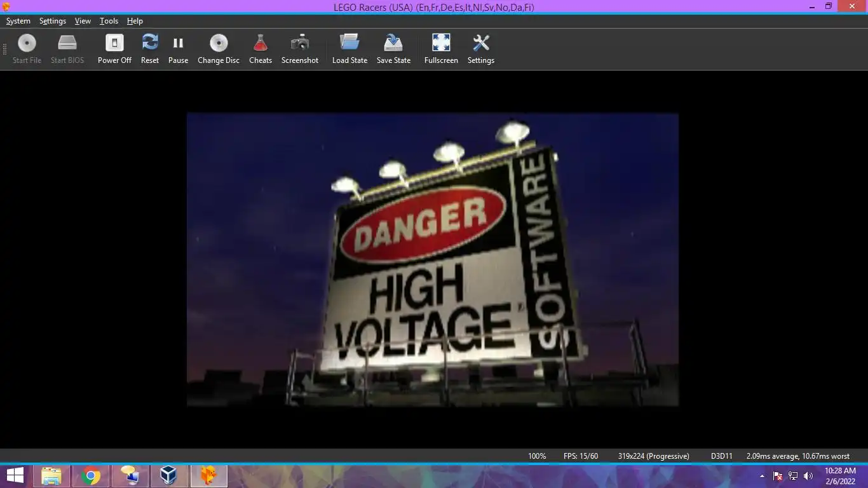The height and width of the screenshot is (488, 868).
Task: Click the volume speaker tray icon
Action: click(x=808, y=476)
